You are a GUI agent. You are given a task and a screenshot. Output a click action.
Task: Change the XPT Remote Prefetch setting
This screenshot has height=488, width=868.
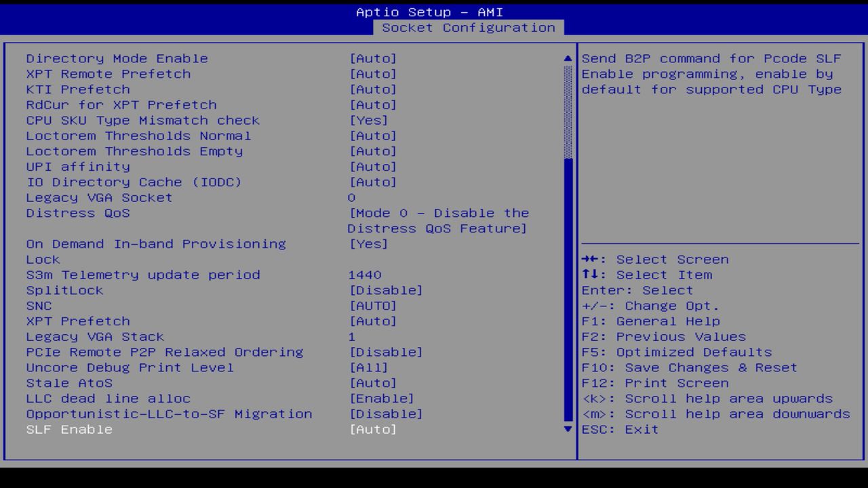tap(374, 74)
